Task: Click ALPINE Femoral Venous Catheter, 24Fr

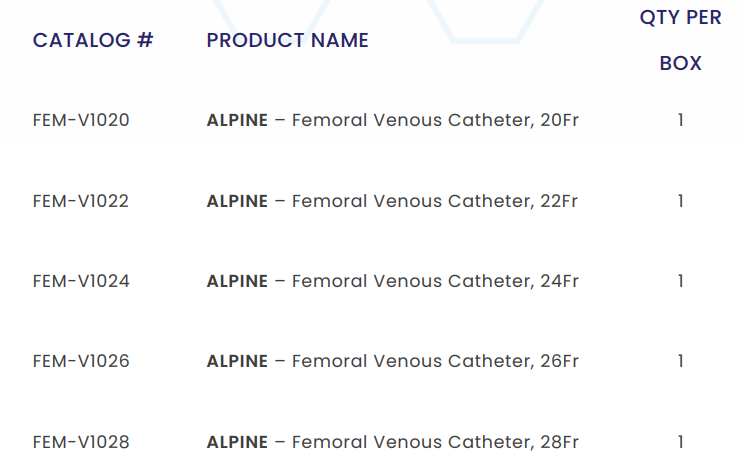Action: point(393,281)
